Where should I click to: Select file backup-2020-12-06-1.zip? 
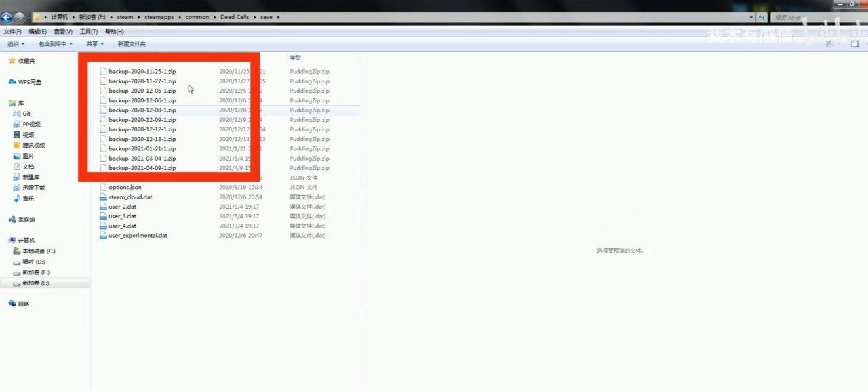click(142, 100)
